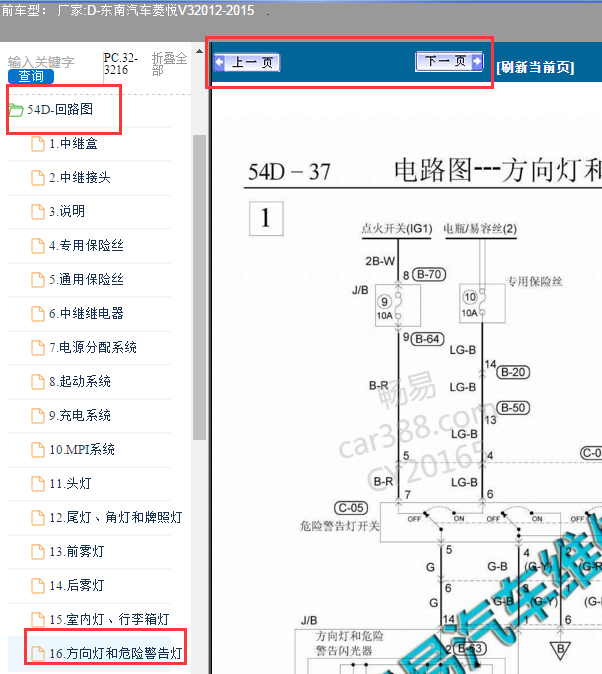Open the 10.MPI系统 document
The height and width of the screenshot is (674, 602).
[82, 450]
